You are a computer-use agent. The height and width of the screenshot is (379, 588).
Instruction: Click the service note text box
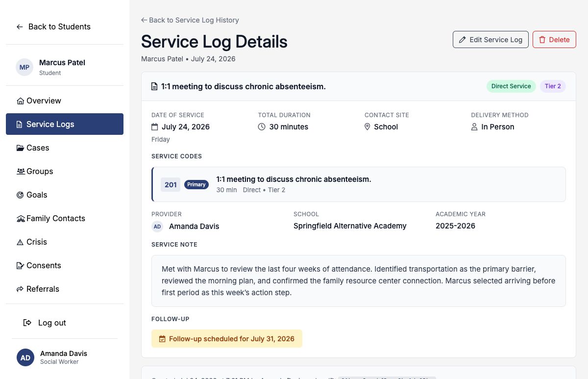pyautogui.click(x=359, y=281)
